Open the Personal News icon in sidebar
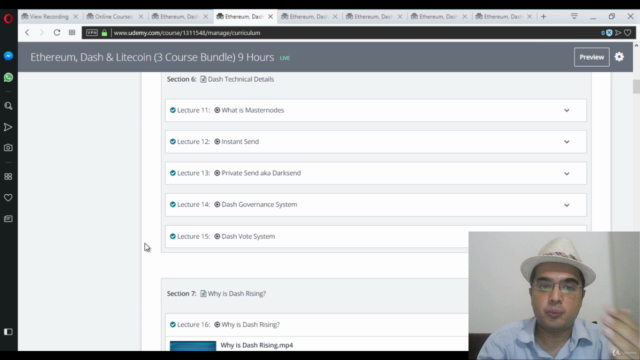Screen dimensions: 640x360 tap(8, 219)
